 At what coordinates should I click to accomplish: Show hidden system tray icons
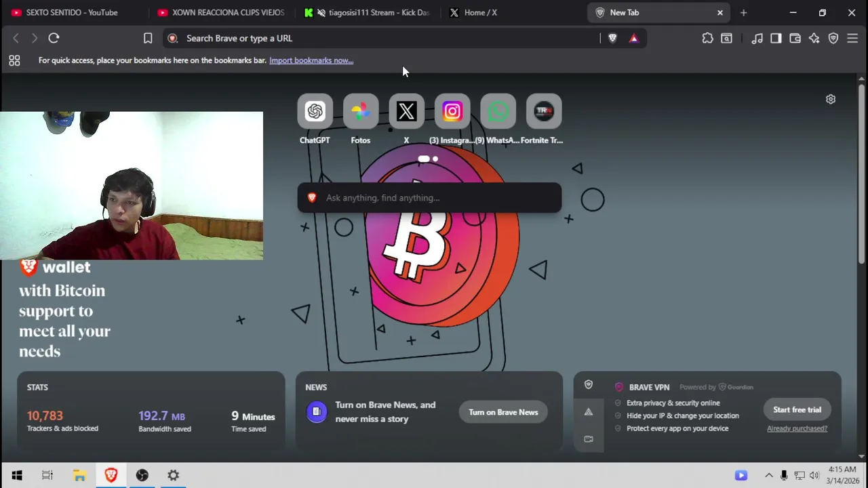[768, 475]
